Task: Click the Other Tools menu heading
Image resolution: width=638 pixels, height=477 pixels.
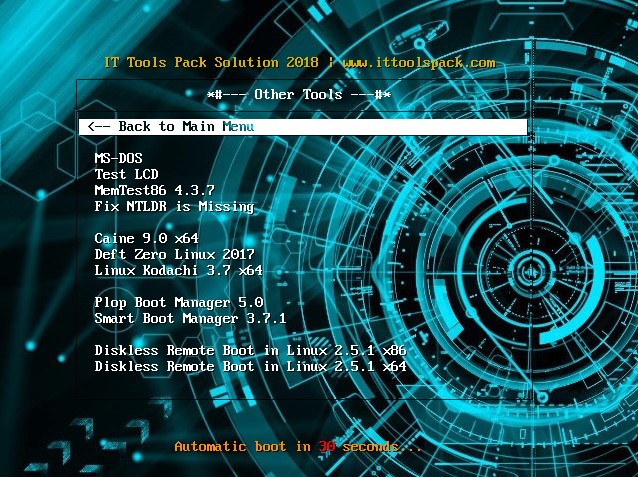Action: [x=299, y=95]
